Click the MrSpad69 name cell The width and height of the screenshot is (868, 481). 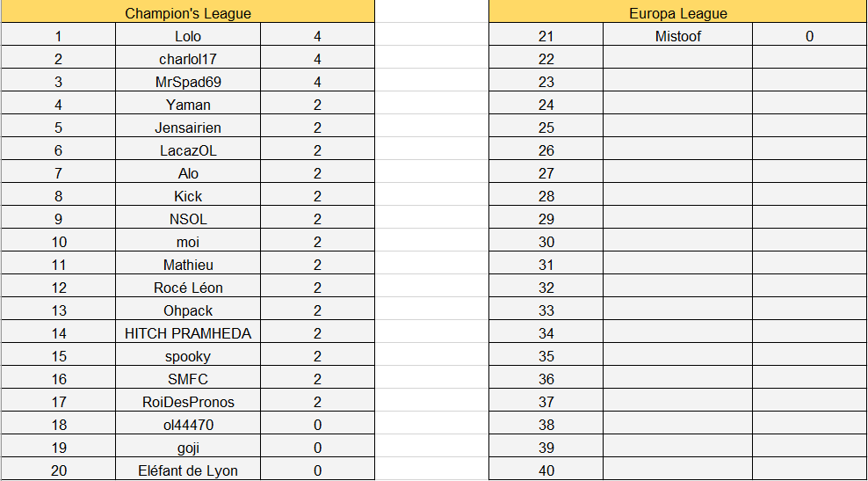tap(188, 82)
